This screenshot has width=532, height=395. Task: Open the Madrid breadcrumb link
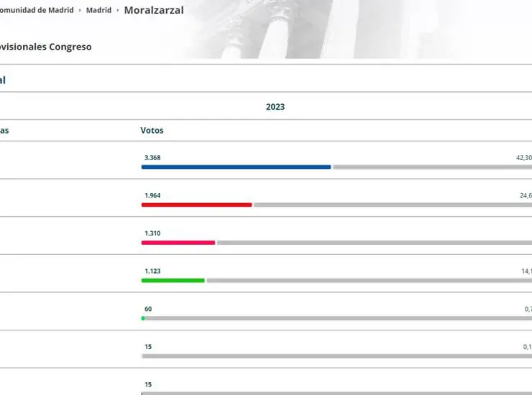[x=98, y=10]
